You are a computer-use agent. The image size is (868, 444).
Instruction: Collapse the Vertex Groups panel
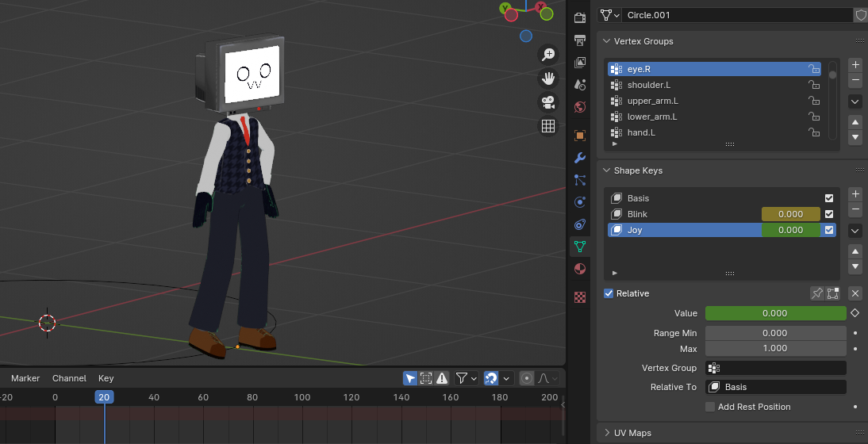coord(607,41)
